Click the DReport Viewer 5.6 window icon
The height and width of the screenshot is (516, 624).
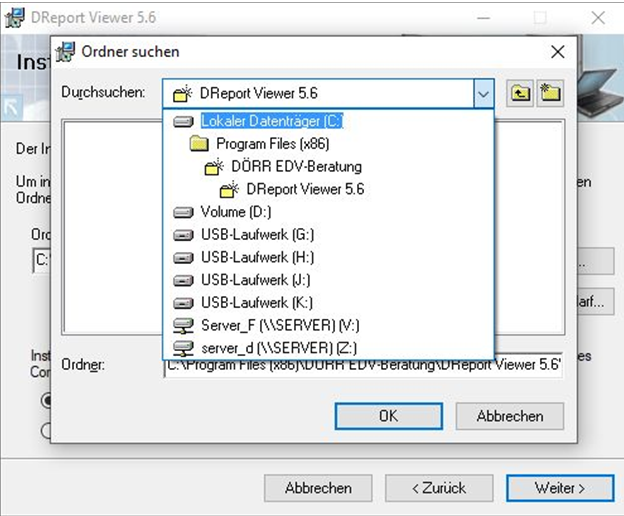coord(14,18)
